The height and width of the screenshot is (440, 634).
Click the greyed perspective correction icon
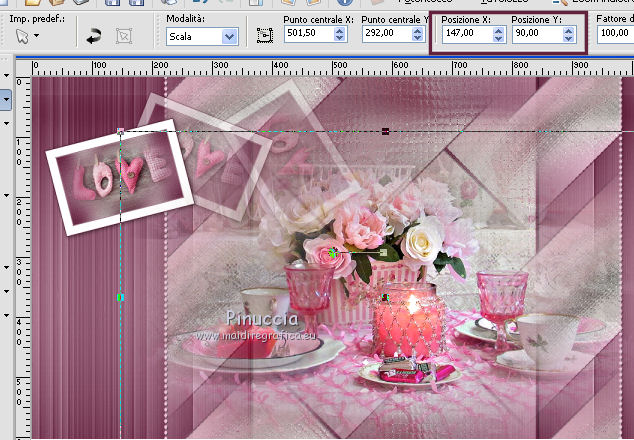[124, 36]
